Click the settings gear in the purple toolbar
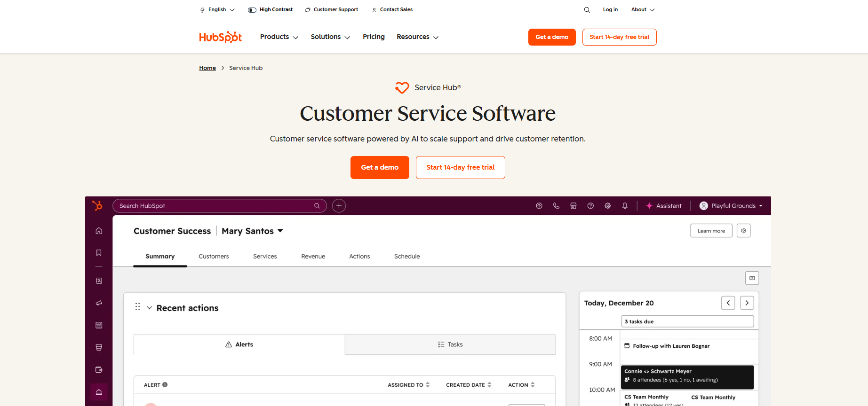The image size is (868, 406). coord(607,206)
